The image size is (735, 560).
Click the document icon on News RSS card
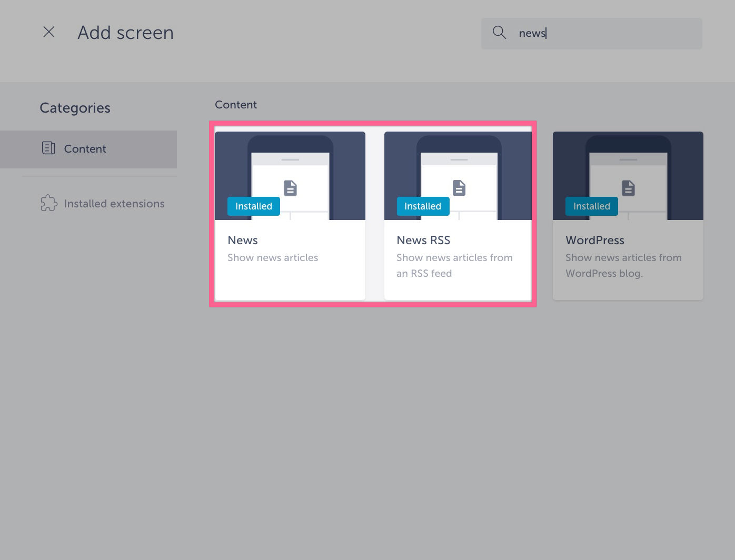[x=459, y=188]
